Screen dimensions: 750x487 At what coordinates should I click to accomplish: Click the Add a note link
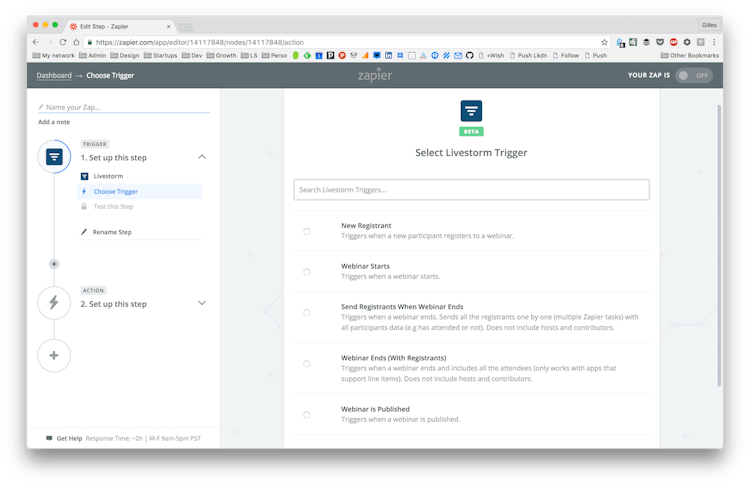coord(54,122)
